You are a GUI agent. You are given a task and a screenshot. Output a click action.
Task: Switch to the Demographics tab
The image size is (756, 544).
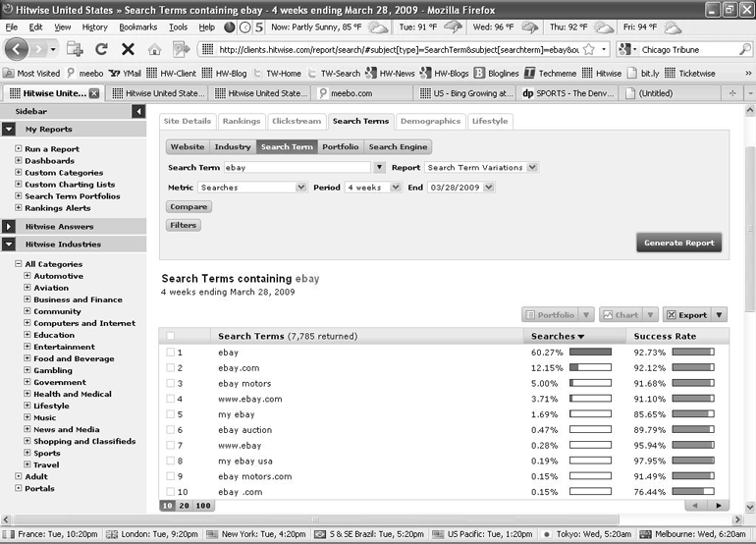coord(430,121)
